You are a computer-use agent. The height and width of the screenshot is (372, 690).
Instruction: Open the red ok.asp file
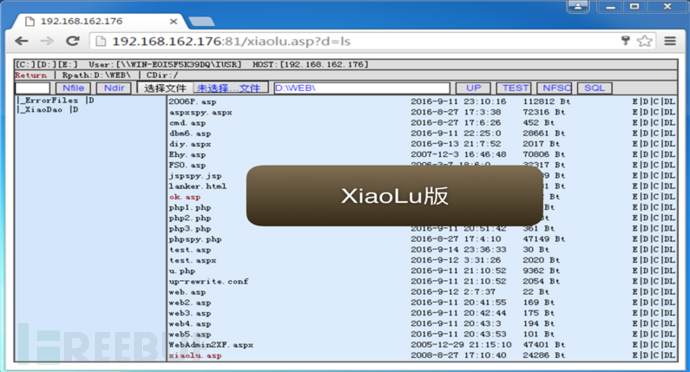pos(185,197)
